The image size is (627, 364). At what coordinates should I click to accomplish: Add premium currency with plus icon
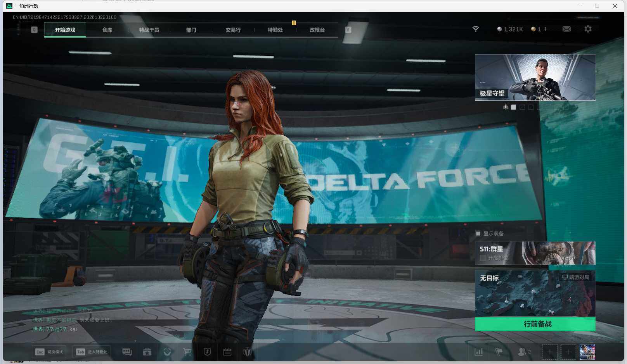click(x=546, y=29)
